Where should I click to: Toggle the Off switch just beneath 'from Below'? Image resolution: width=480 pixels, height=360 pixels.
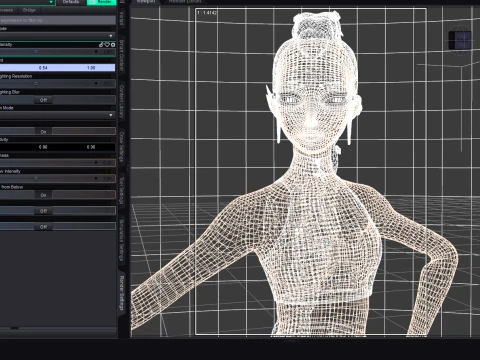[43, 211]
